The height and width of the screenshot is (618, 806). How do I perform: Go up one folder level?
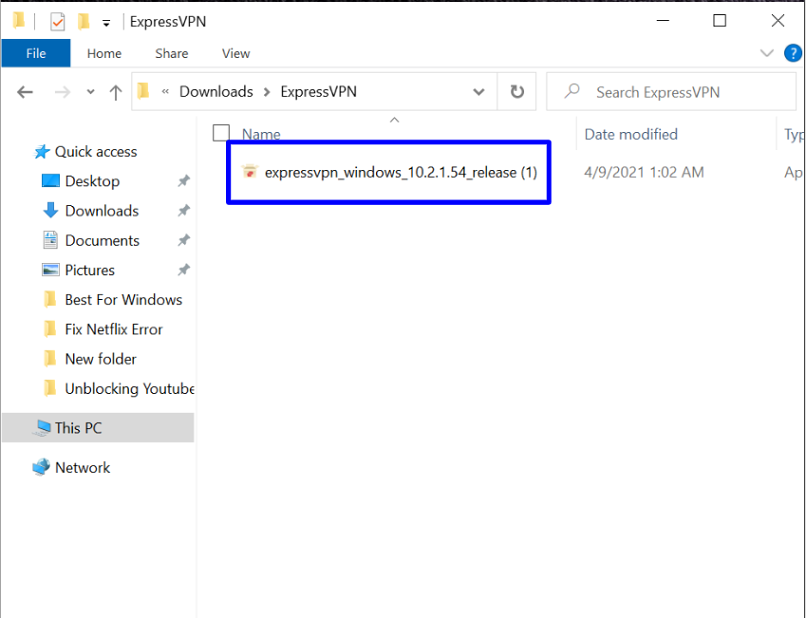(x=116, y=92)
